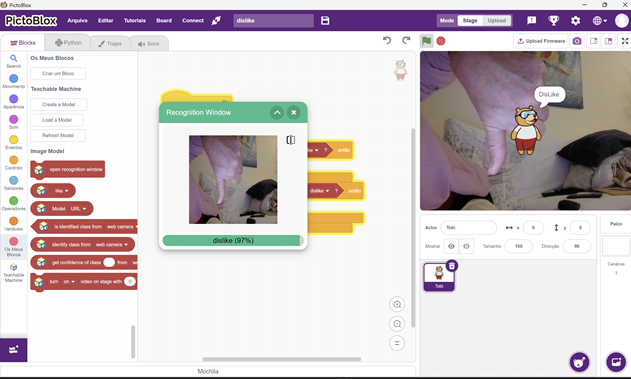Screen dimensions: 631x379
Task: Open the Arquivo menu
Action: (x=77, y=21)
